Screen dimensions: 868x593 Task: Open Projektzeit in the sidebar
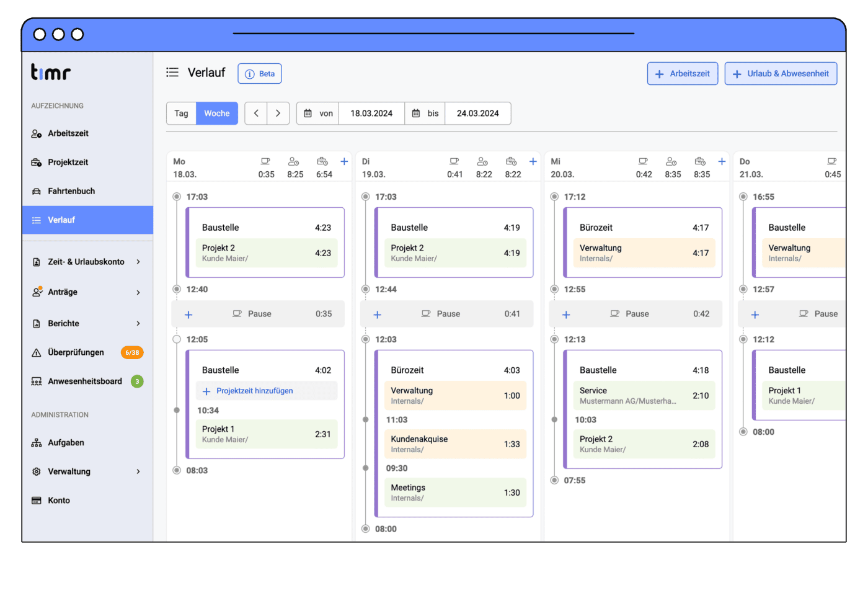tap(87, 163)
